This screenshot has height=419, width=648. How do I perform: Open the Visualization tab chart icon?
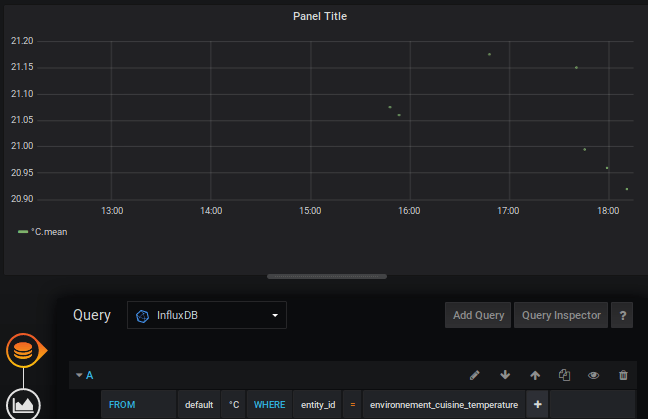pos(23,403)
